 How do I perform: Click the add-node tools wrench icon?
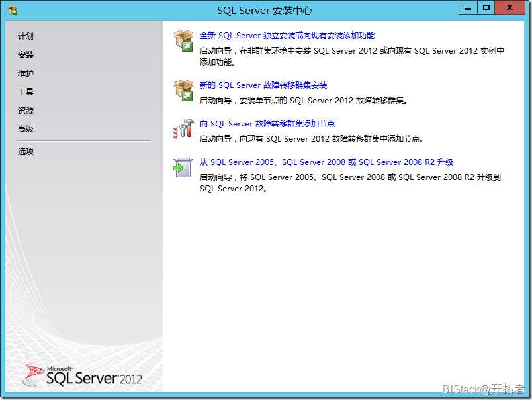[183, 128]
